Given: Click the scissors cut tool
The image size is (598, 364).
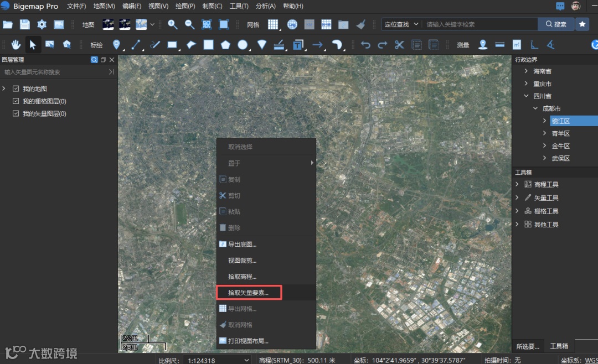Looking at the screenshot, I should [x=399, y=45].
